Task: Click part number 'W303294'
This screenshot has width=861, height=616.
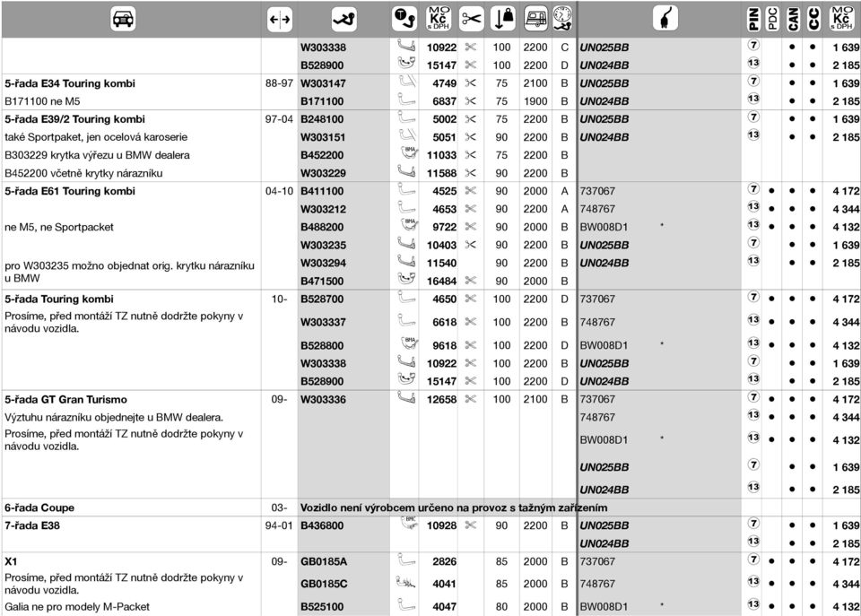Action: (323, 263)
